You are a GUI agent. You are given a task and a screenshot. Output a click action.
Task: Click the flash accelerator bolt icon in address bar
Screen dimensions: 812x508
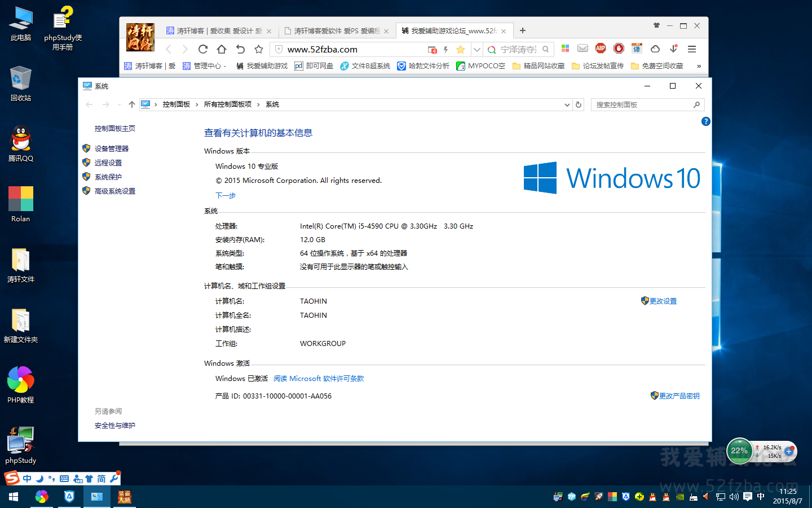[445, 50]
